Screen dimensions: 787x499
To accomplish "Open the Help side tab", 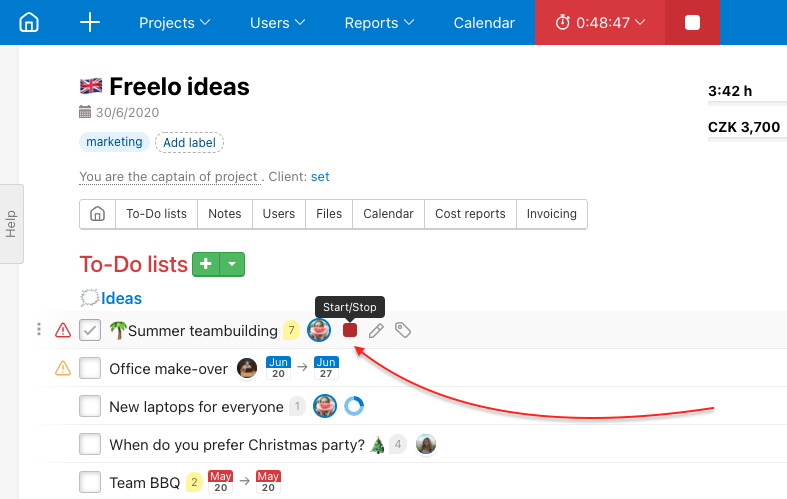I will click(x=11, y=224).
